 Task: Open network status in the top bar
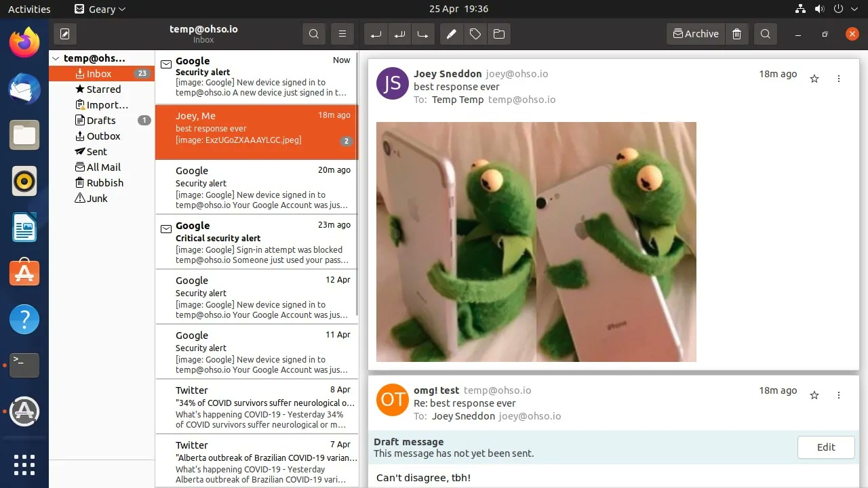tap(800, 9)
